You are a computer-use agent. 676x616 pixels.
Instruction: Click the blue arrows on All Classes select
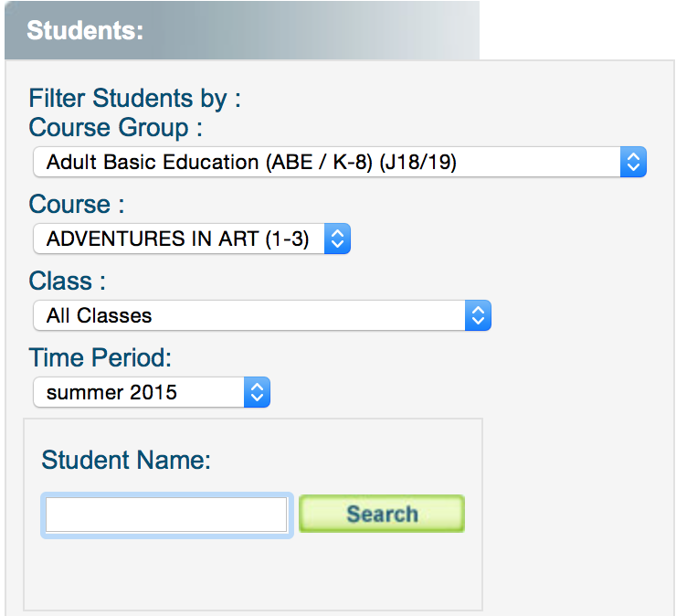[x=478, y=316]
